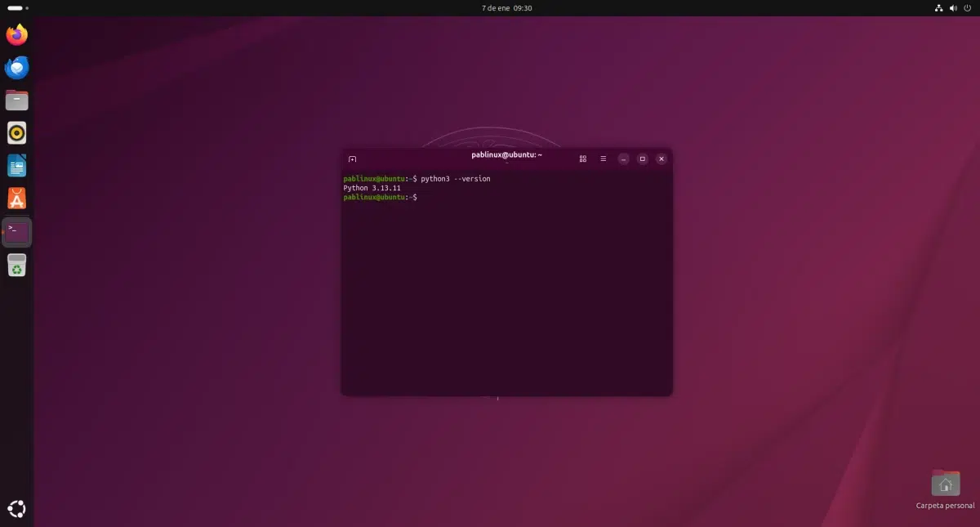Open the terminal hamburger menu
The width and height of the screenshot is (980, 527).
(603, 159)
